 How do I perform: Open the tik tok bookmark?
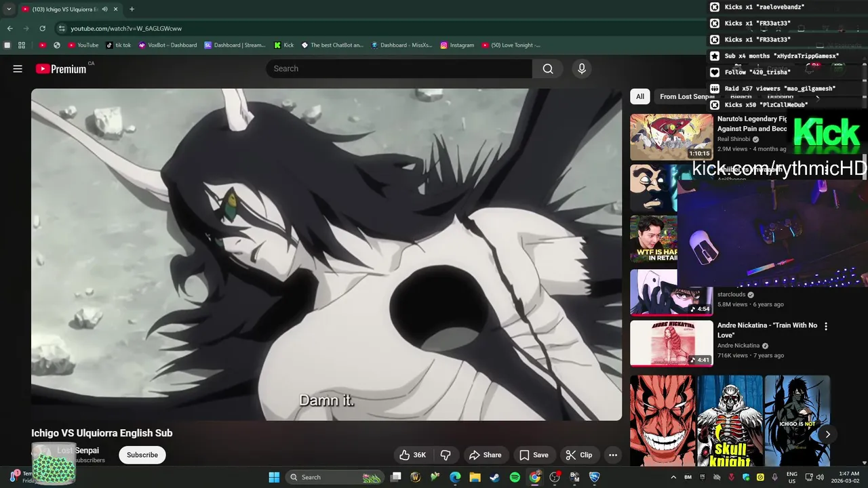[119, 45]
